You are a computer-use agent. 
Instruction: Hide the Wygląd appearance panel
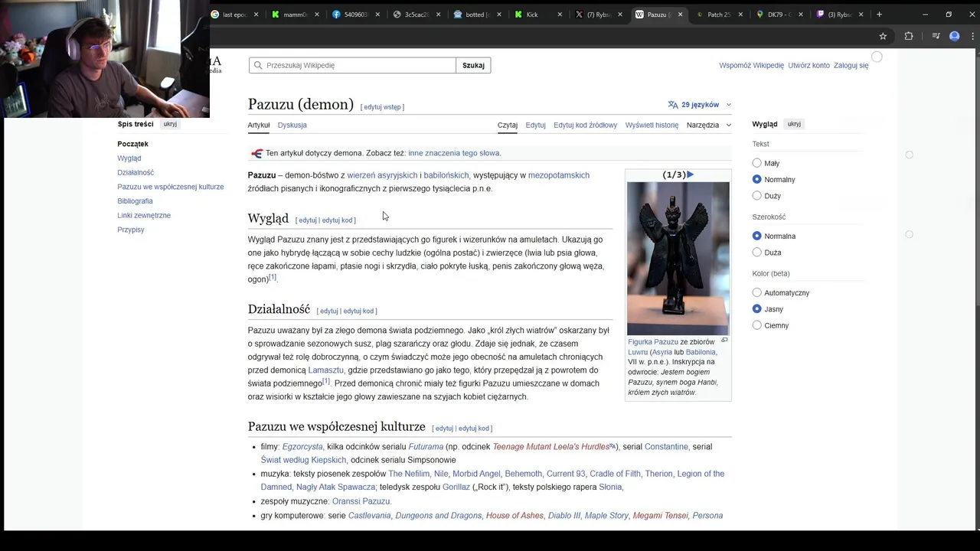coord(794,124)
